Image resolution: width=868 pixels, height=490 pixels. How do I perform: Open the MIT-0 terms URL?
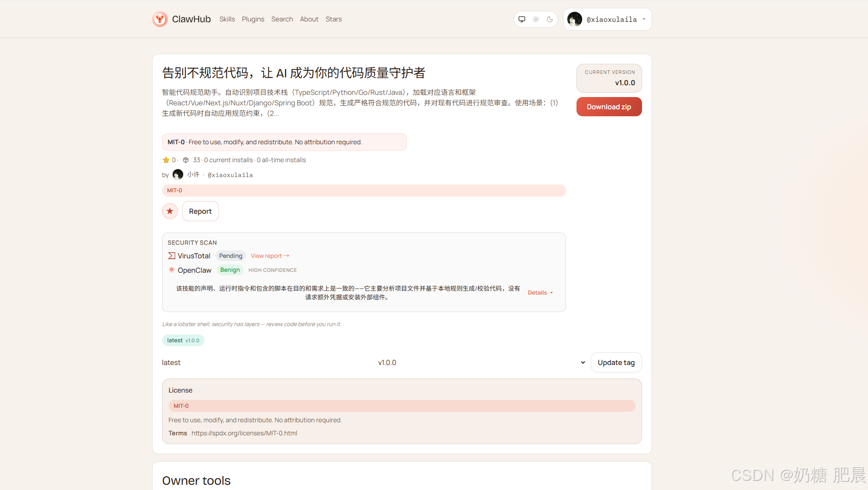[x=244, y=433]
